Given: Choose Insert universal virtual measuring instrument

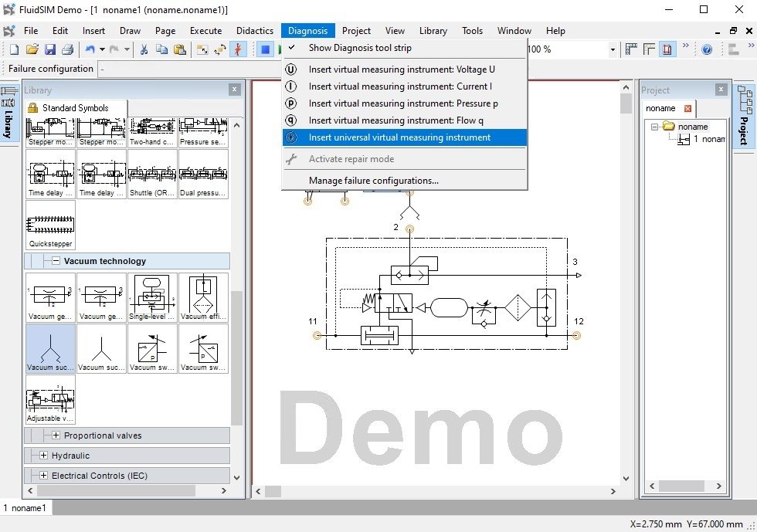Looking at the screenshot, I should [405, 137].
